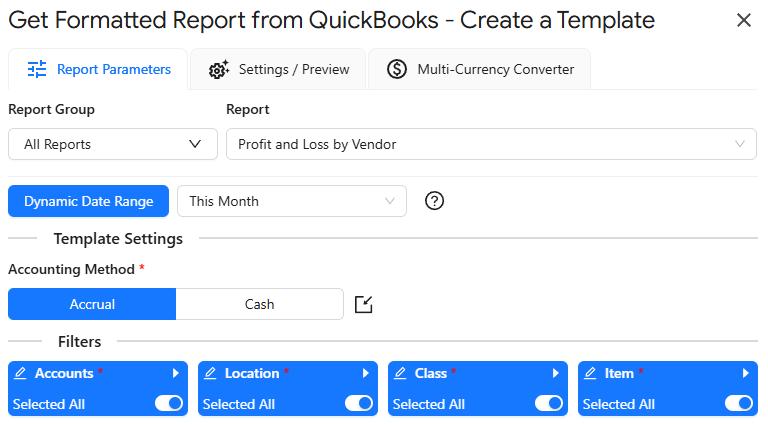Select Accrual accounting method

pos(92,304)
